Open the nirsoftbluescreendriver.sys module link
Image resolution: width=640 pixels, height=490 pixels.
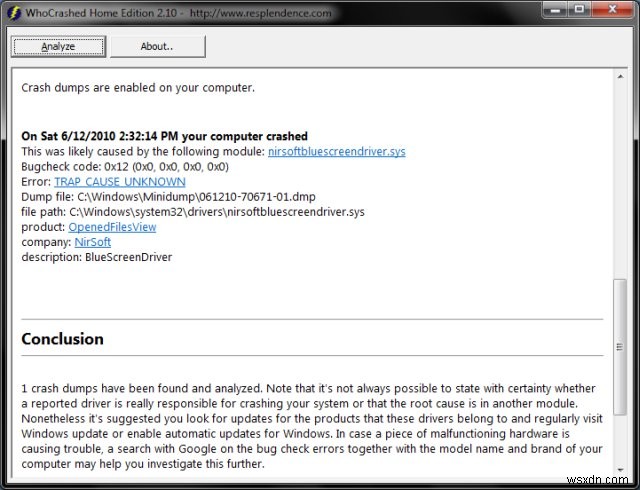tap(336, 151)
